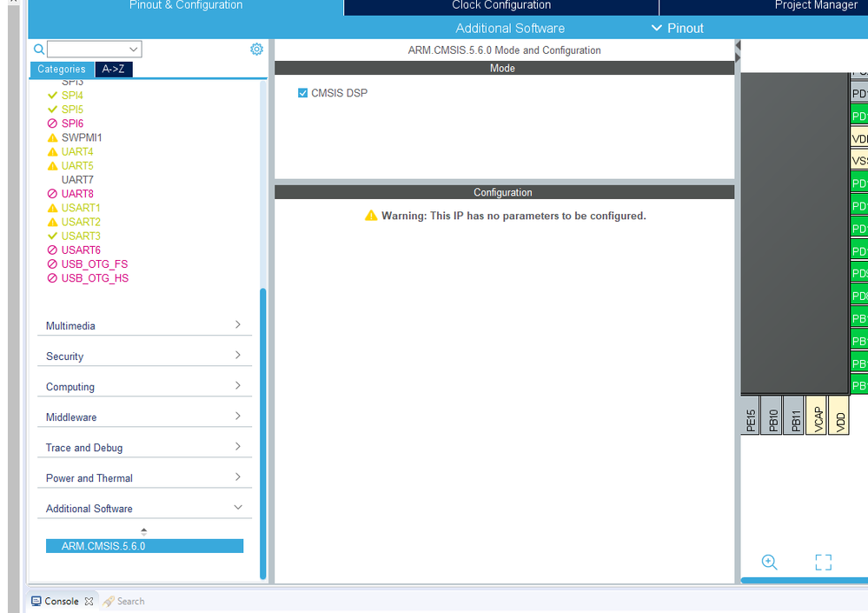The height and width of the screenshot is (613, 868).
Task: Select UART5 in the peripheral list
Action: click(x=77, y=165)
